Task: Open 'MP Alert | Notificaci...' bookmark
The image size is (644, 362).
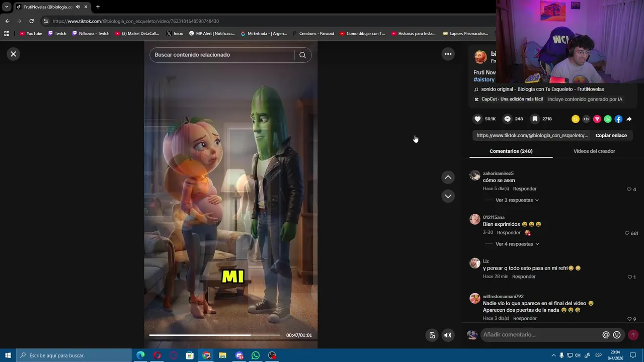Action: [x=212, y=34]
